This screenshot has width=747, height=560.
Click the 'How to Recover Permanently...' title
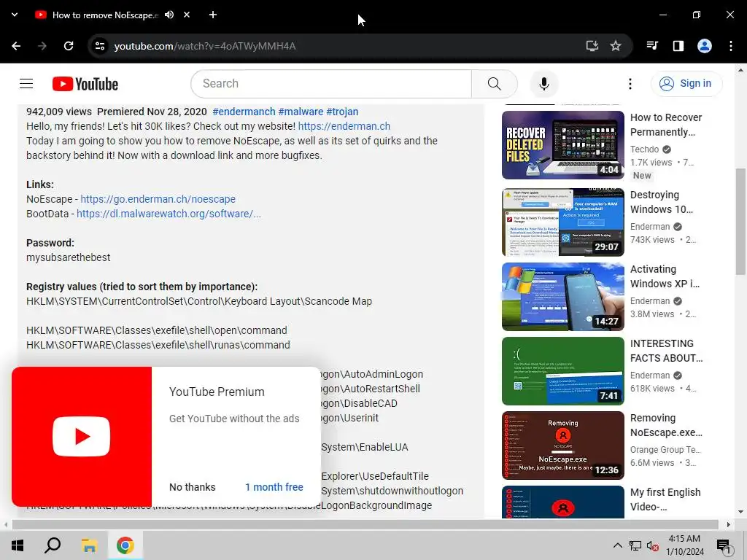coord(666,125)
